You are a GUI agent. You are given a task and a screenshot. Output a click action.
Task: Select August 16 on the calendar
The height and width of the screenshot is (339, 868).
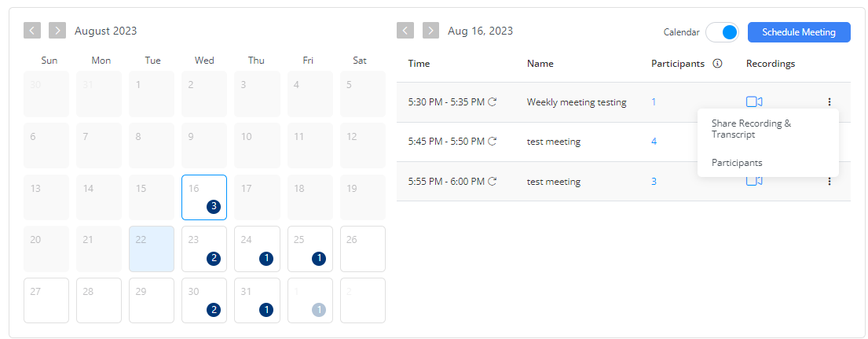(204, 197)
